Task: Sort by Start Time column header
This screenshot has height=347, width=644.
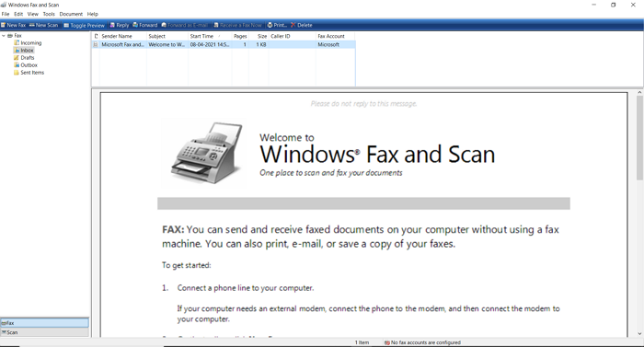Action: pyautogui.click(x=210, y=36)
